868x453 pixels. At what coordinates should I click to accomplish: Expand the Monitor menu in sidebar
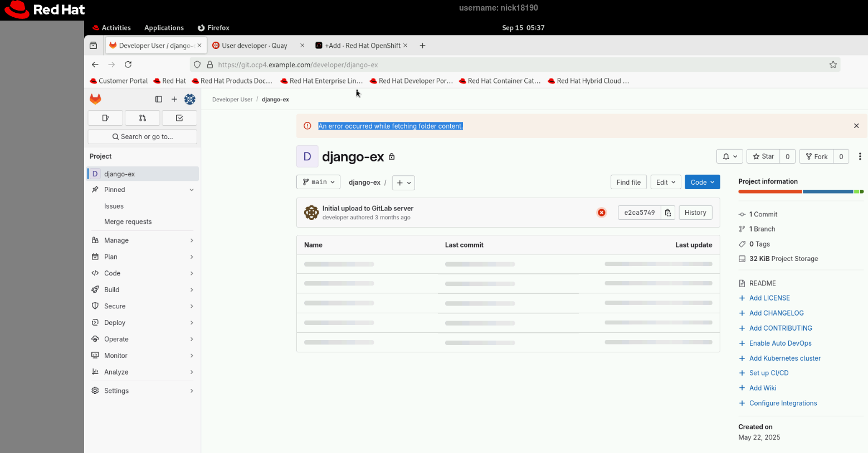tap(143, 356)
